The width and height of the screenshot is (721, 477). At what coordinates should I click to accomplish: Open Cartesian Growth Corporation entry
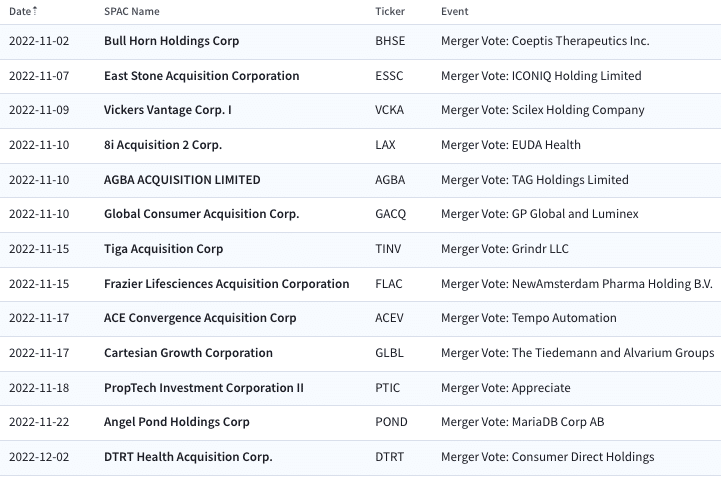(188, 353)
